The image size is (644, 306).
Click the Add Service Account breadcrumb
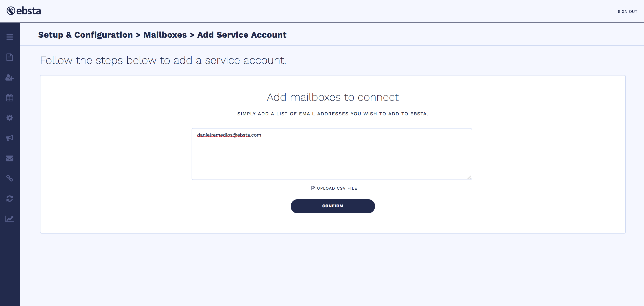click(242, 35)
